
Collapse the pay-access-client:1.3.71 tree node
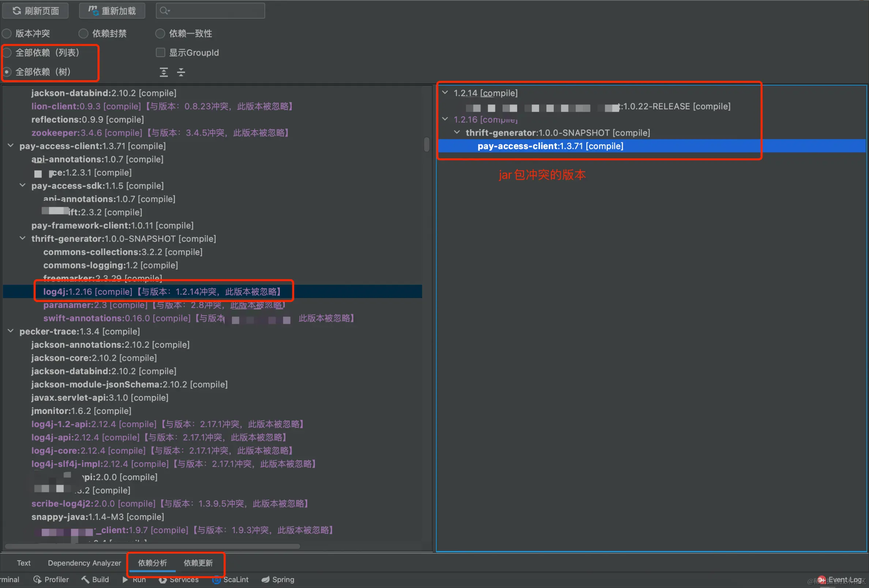pos(11,146)
